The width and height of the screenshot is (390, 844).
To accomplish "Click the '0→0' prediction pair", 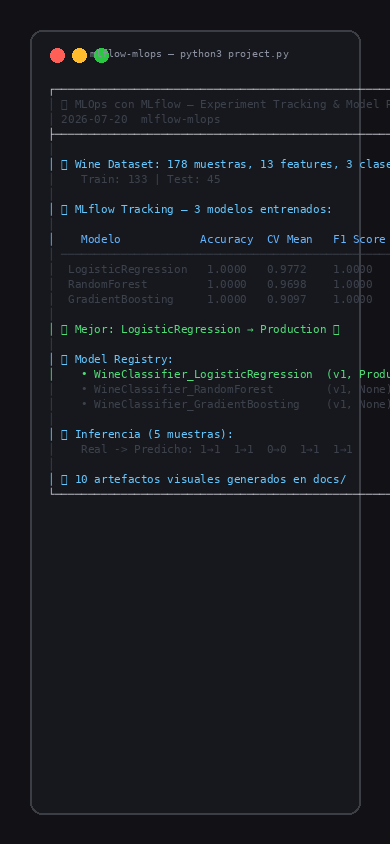I will [x=276, y=449].
